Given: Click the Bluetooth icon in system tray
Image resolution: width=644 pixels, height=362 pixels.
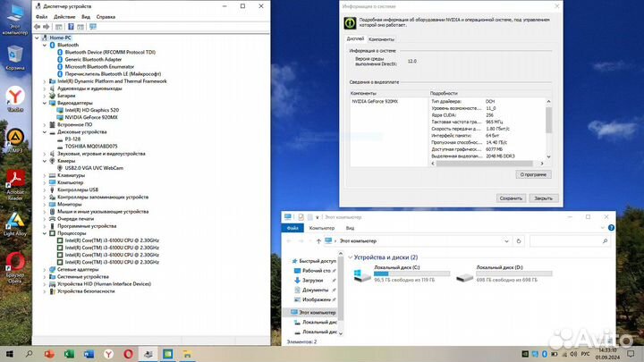Looking at the screenshot, I should point(544,354).
